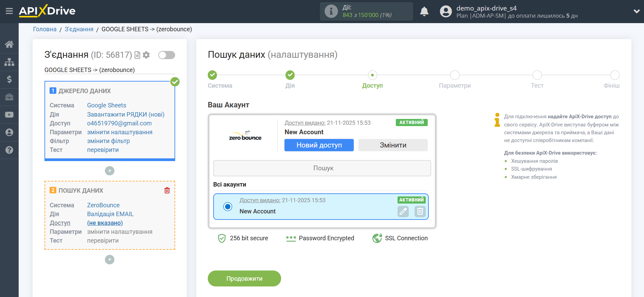644x297 pixels.
Task: Go to the Система step
Action: tap(213, 75)
